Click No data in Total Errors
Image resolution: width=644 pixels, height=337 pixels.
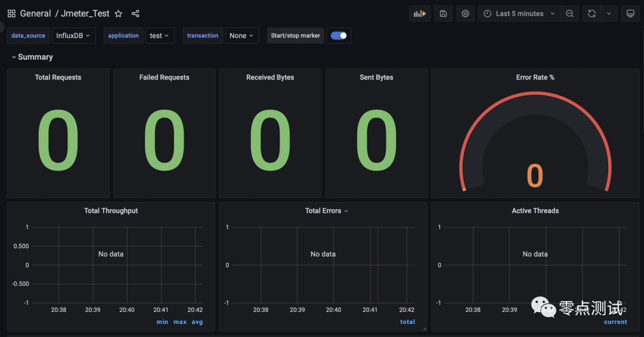pos(323,254)
